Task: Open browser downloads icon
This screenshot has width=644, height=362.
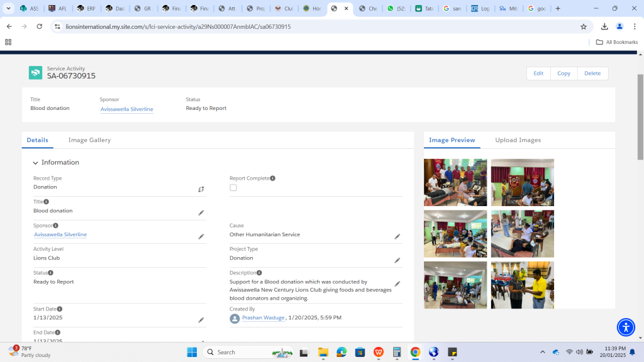Action: [604, 26]
